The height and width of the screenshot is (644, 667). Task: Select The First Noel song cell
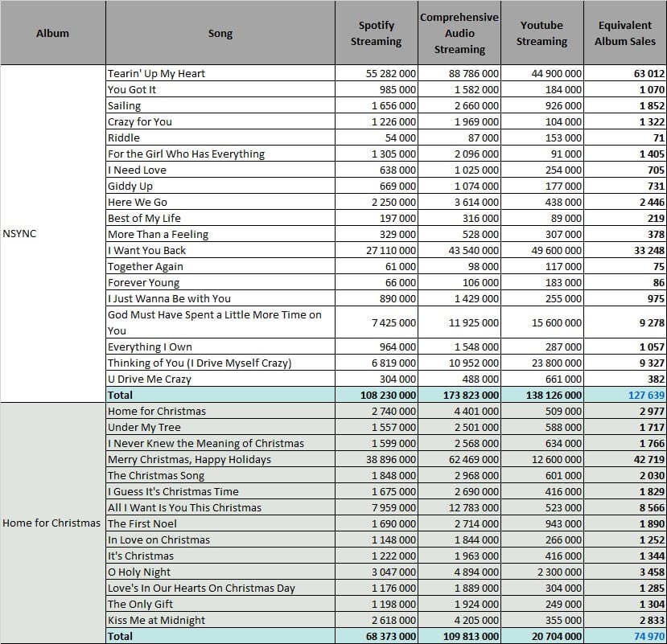[x=220, y=523]
